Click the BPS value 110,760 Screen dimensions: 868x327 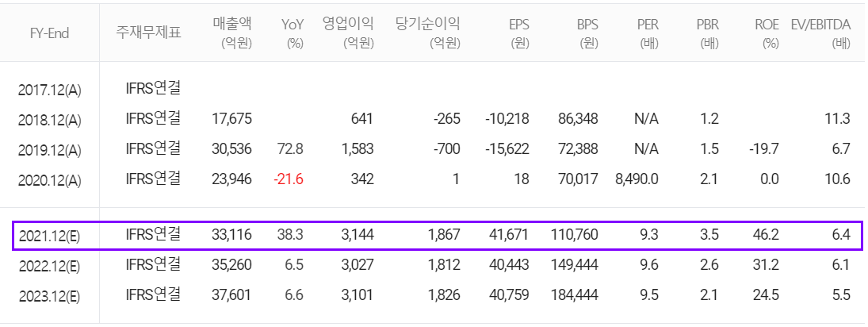pos(575,235)
